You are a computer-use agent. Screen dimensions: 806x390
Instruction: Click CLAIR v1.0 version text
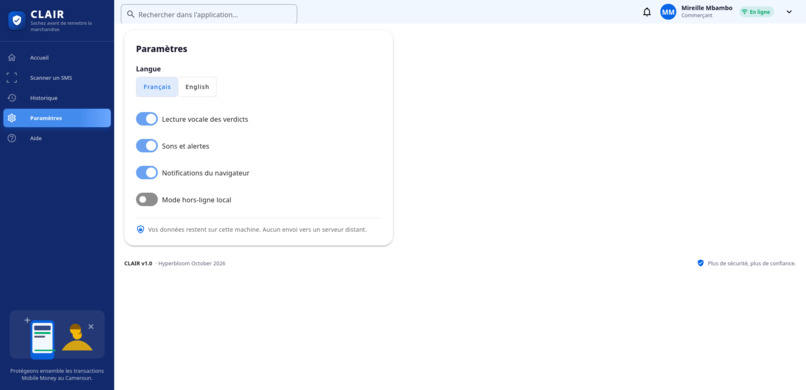(138, 263)
